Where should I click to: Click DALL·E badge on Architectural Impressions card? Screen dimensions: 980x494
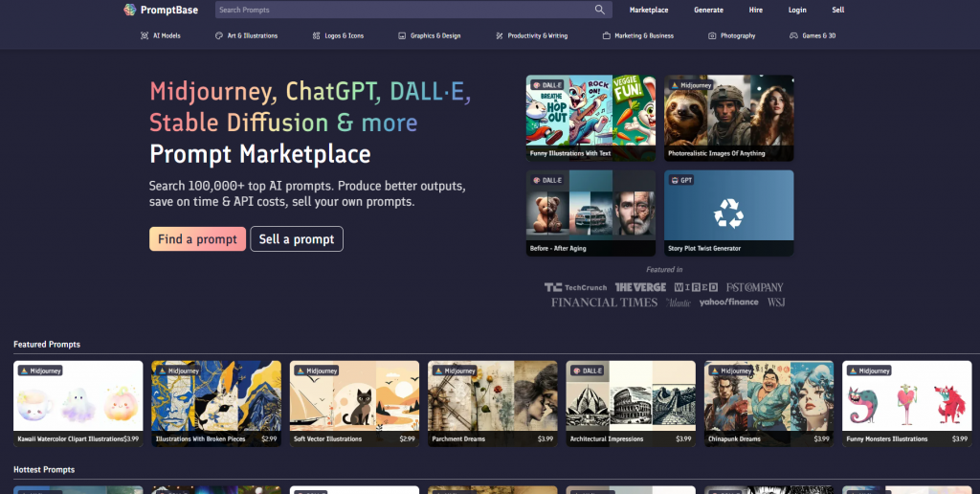pos(588,370)
